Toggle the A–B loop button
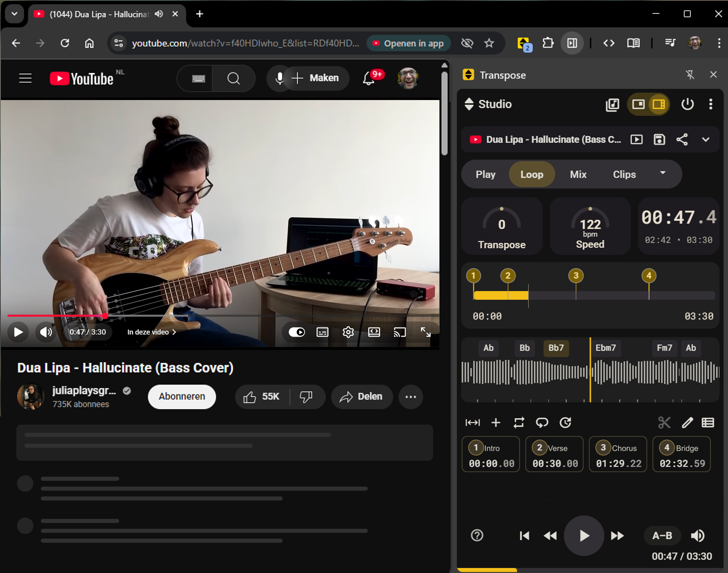Screen dimensions: 728x573 [662, 536]
